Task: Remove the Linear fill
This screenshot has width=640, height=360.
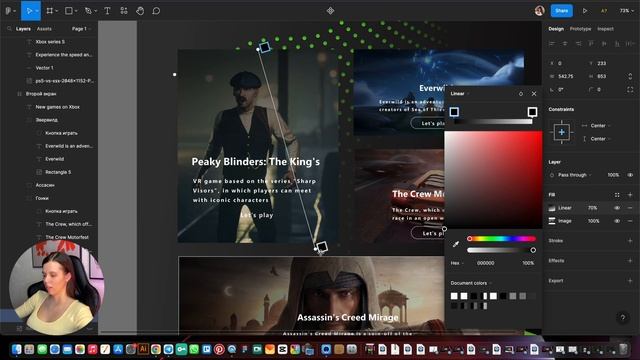Action: coord(630,208)
